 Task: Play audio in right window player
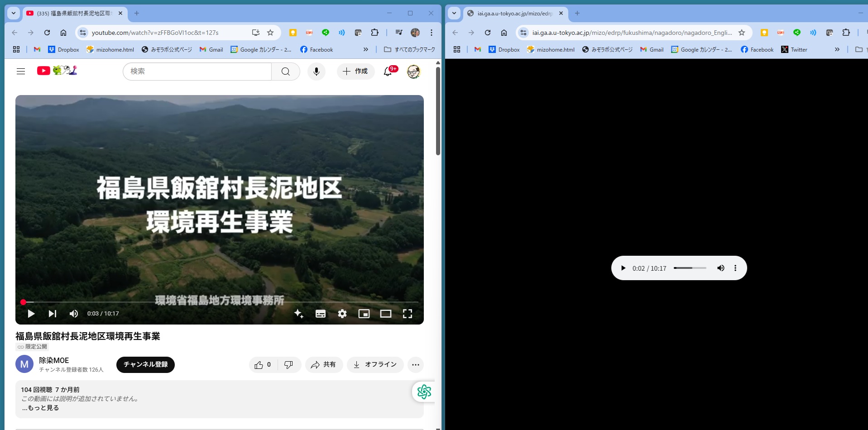(623, 268)
